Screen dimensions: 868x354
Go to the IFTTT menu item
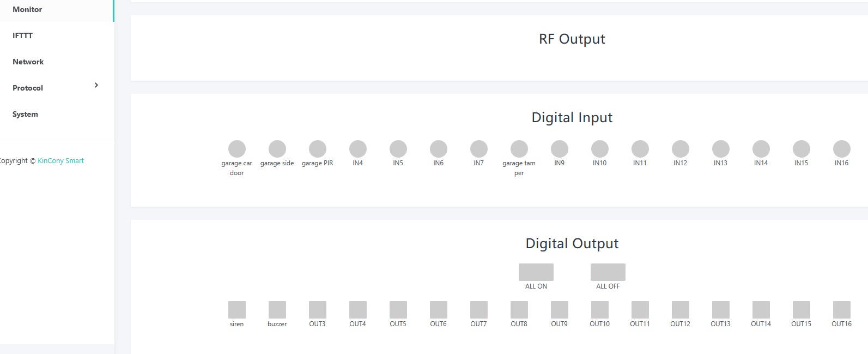[23, 35]
